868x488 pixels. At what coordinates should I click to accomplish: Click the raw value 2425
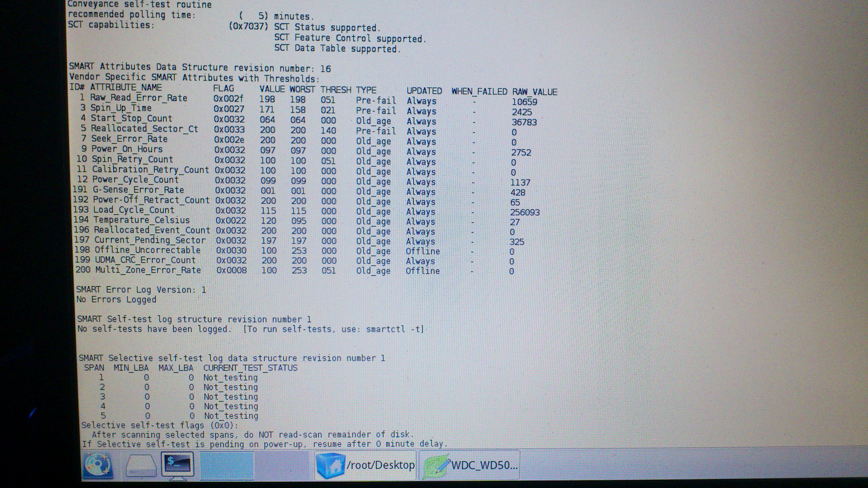coord(521,112)
